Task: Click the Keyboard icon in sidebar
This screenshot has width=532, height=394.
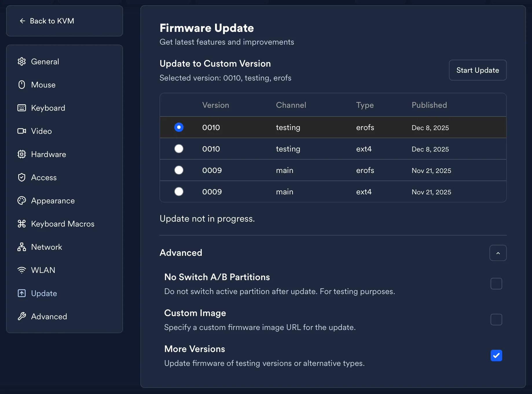Action: pos(22,108)
